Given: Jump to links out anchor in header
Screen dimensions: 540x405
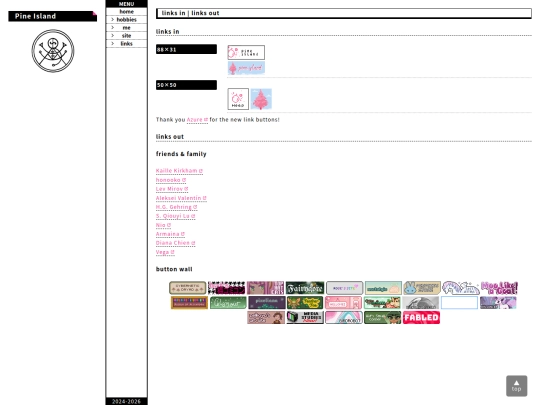Looking at the screenshot, I should tap(205, 13).
